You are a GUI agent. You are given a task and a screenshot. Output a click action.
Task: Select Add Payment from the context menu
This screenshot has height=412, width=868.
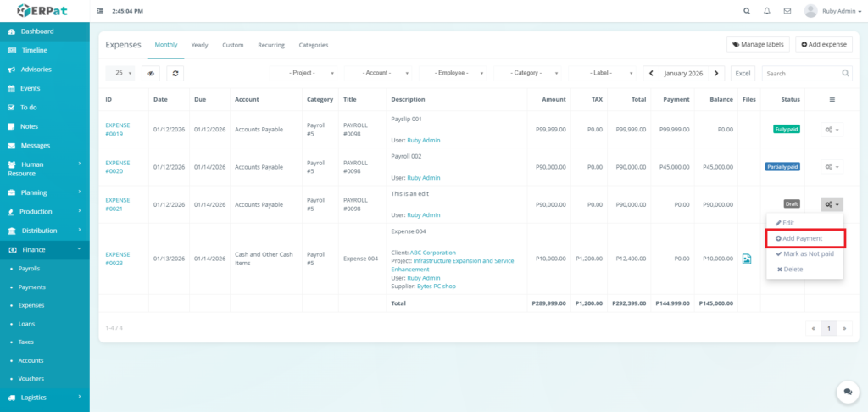(798, 238)
